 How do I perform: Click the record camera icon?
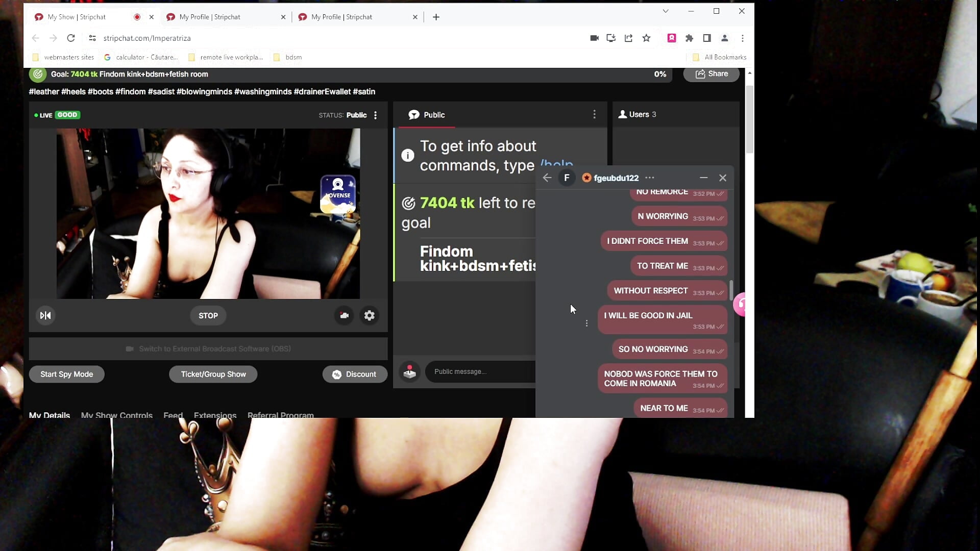point(344,316)
